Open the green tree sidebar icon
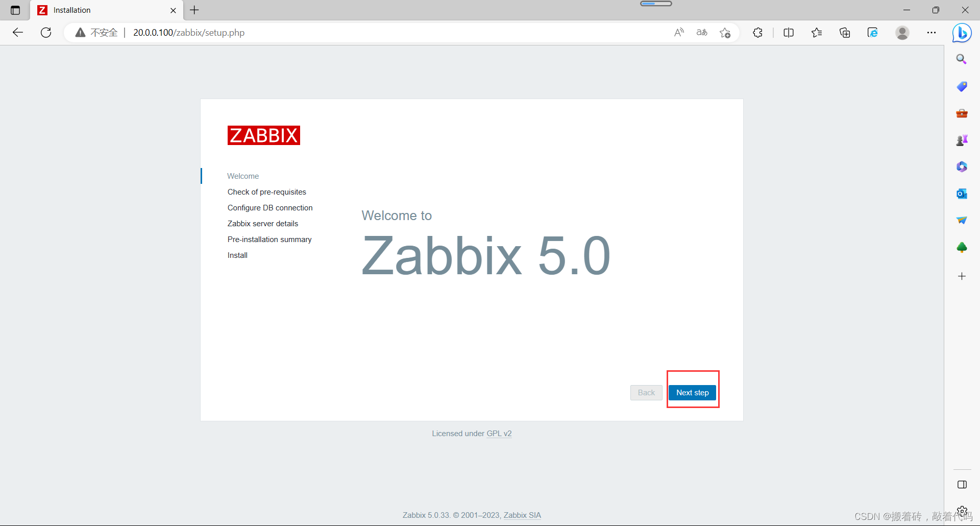 (962, 248)
